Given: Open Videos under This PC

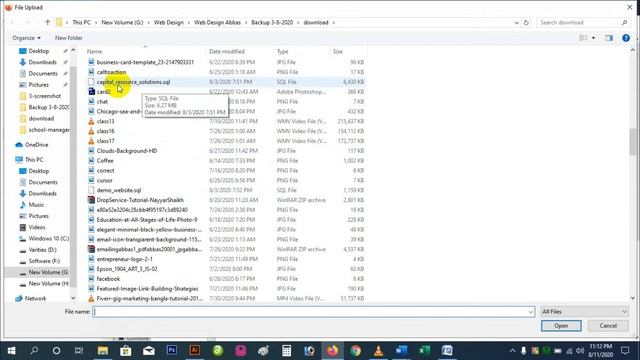Looking at the screenshot, I should coord(37,227).
